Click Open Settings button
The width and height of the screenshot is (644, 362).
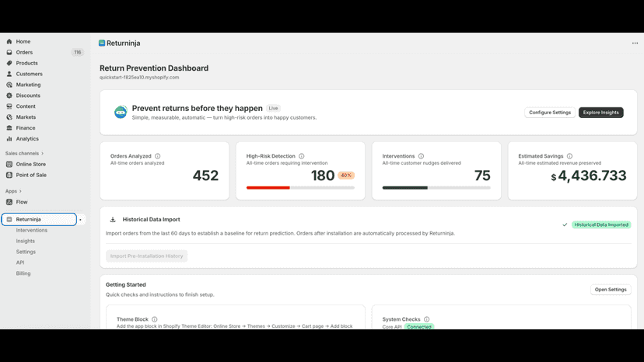click(x=611, y=290)
